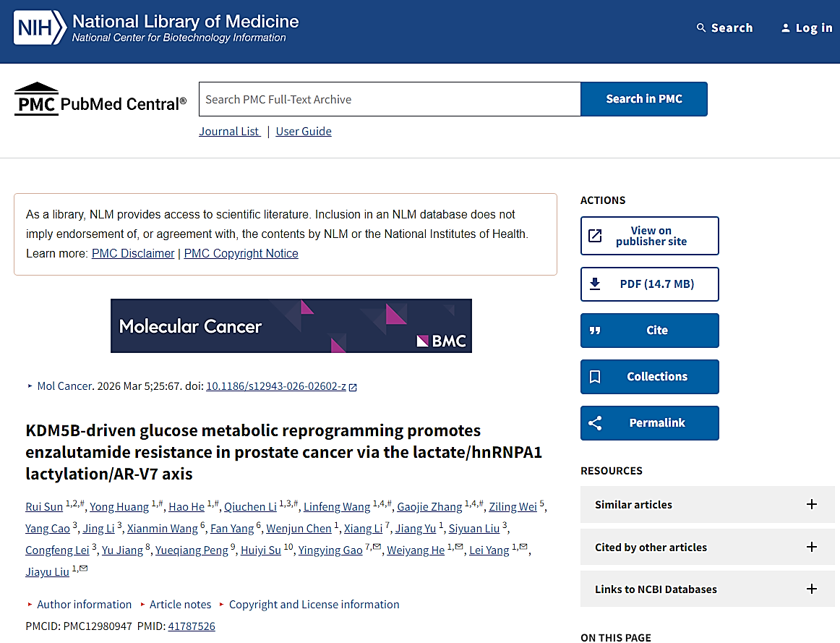
Task: Expand the Similar articles section
Action: [812, 505]
